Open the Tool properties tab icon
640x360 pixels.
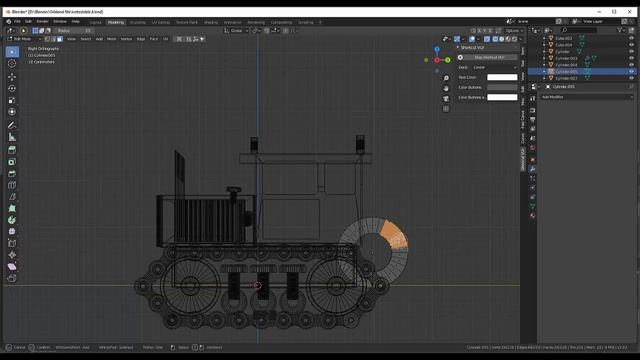[532, 99]
